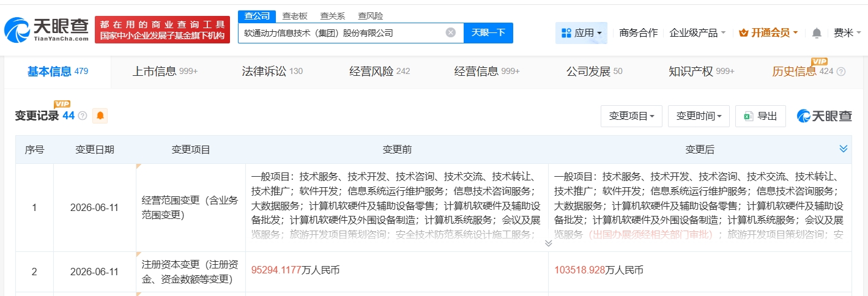Switch to the 经营风险 tab
This screenshot has height=296, width=868.
[x=379, y=72]
